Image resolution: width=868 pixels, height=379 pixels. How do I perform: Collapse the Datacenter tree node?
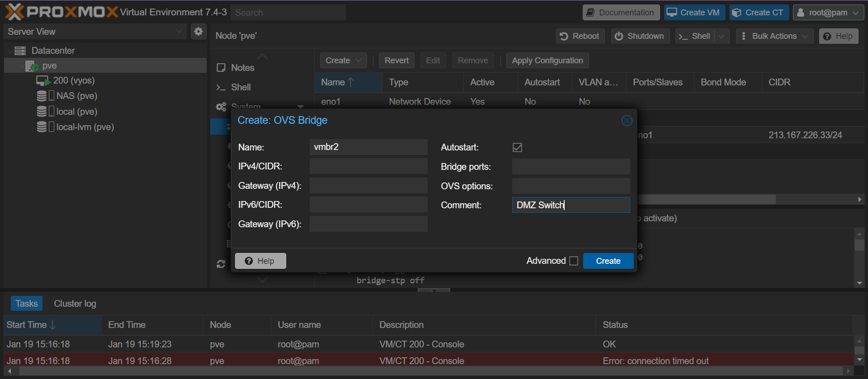[9, 51]
